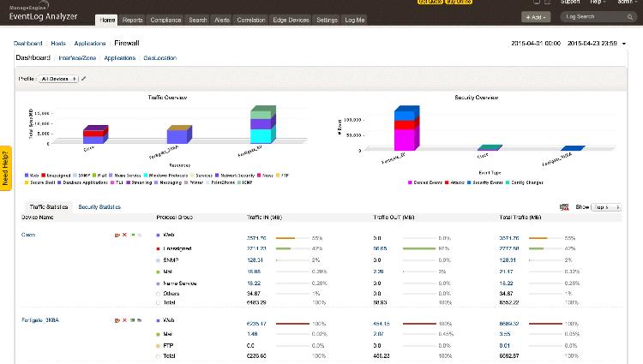The height and width of the screenshot is (364, 643).
Task: Click the first action icon beside Cisco device
Action: (x=117, y=234)
